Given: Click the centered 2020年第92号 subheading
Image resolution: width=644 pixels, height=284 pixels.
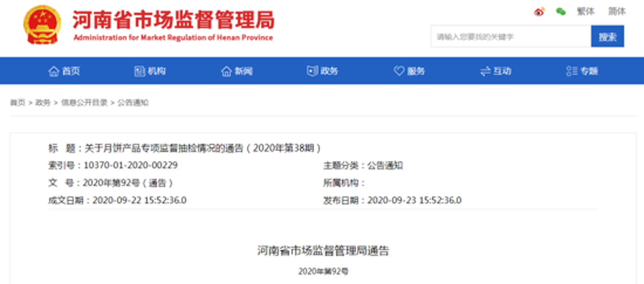Looking at the screenshot, I should pyautogui.click(x=323, y=271).
